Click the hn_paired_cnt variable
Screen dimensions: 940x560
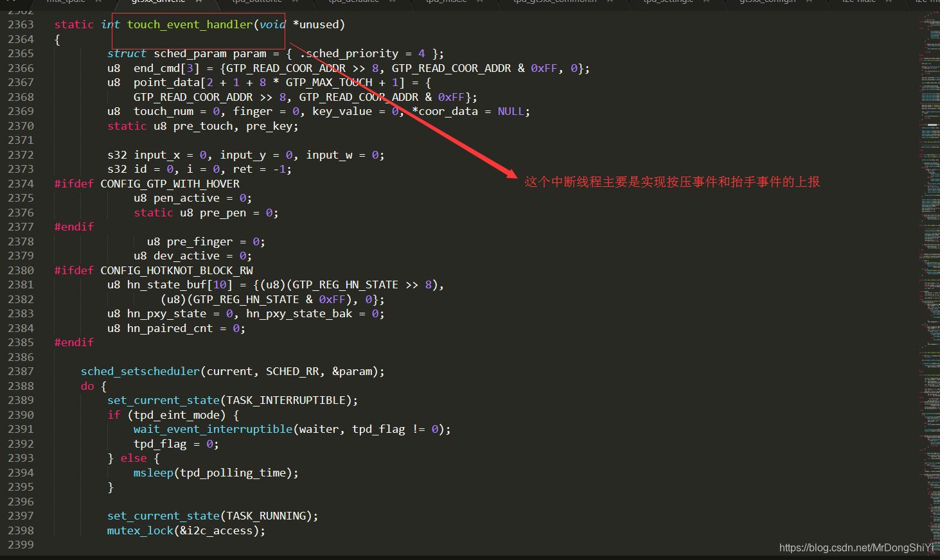(x=170, y=328)
